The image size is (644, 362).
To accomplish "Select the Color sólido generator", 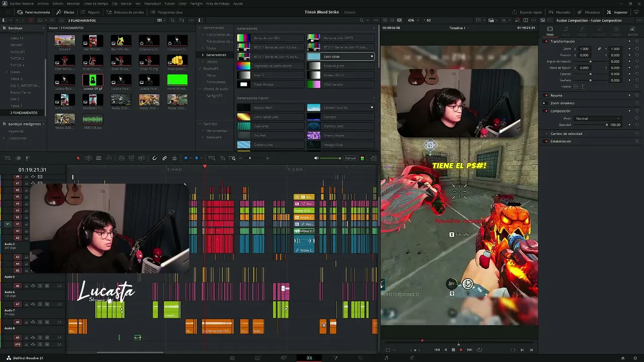I will click(x=341, y=57).
